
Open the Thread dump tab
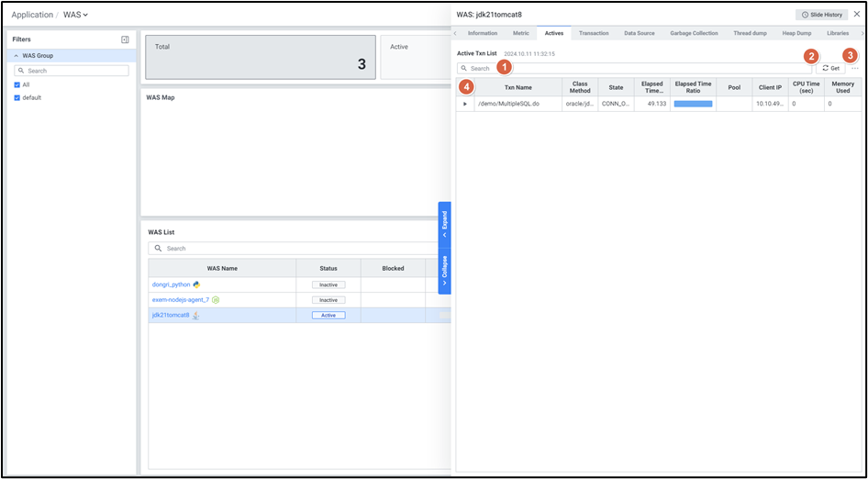750,33
